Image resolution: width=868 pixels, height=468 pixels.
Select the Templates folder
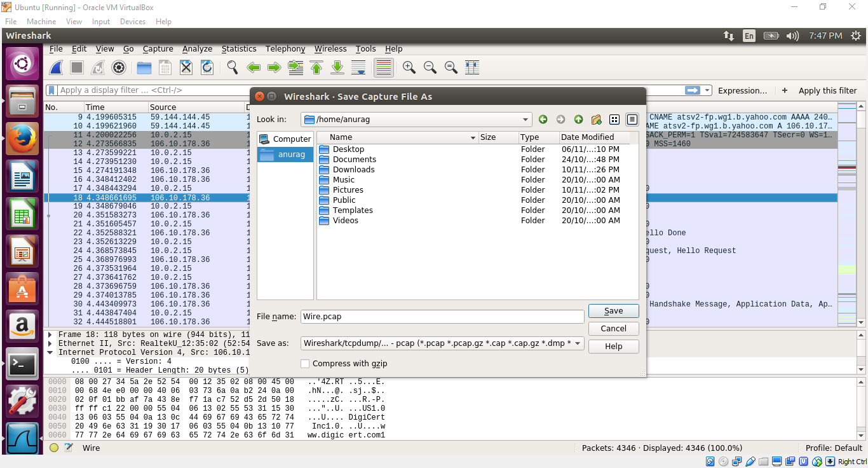(353, 210)
